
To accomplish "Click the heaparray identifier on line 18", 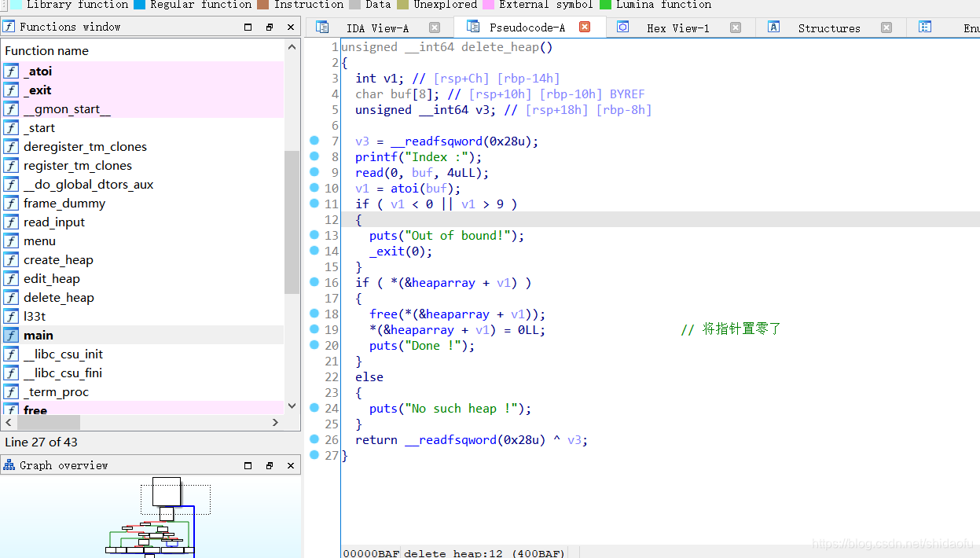I will point(457,314).
